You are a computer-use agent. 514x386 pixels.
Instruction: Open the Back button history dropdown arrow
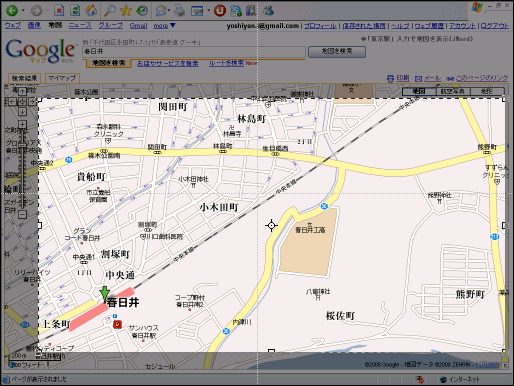pyautogui.click(x=23, y=11)
